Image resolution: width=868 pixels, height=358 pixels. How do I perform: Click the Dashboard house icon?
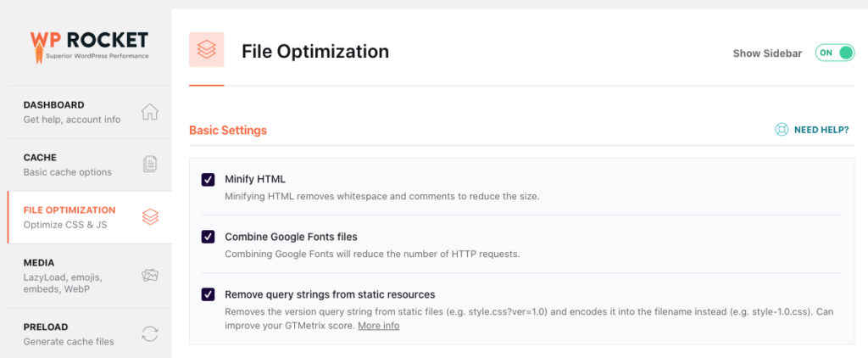(150, 112)
